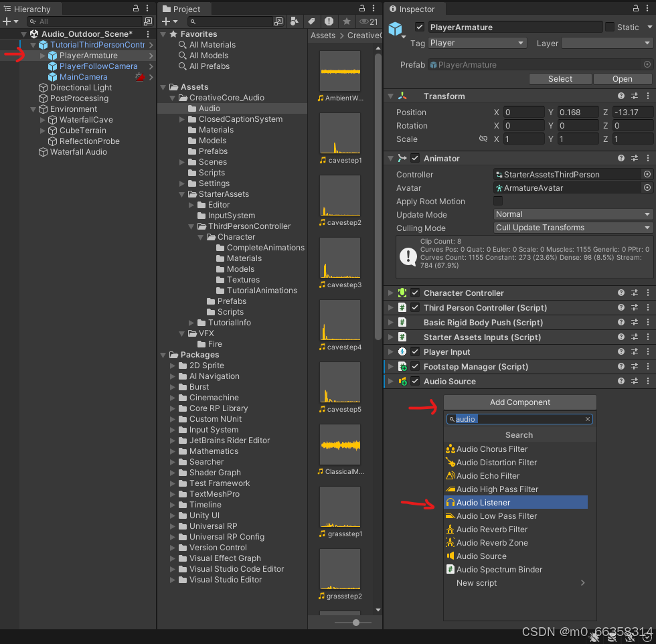Toggle Character Controller enabled checkbox

click(x=414, y=293)
